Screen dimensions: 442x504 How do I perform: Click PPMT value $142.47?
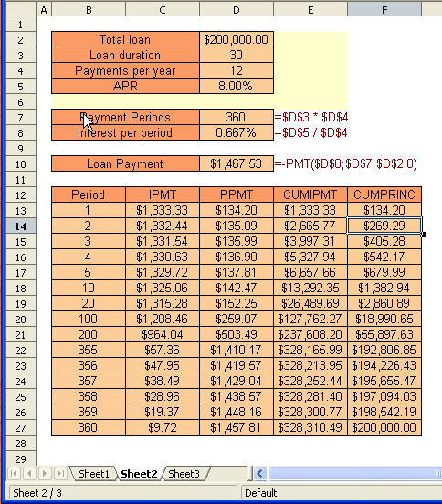click(x=237, y=288)
